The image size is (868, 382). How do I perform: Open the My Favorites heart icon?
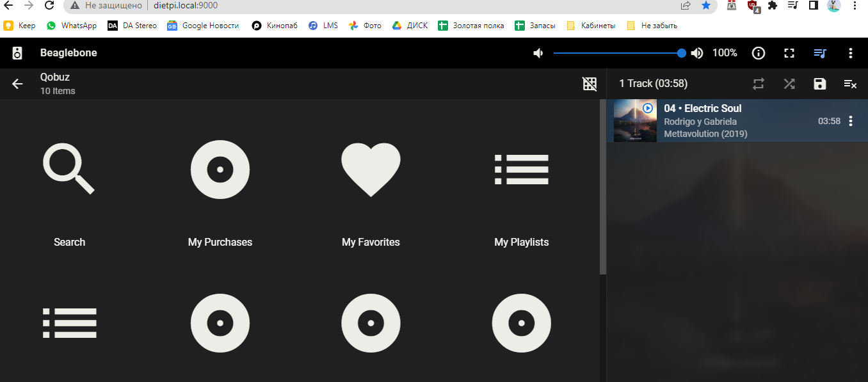[371, 170]
